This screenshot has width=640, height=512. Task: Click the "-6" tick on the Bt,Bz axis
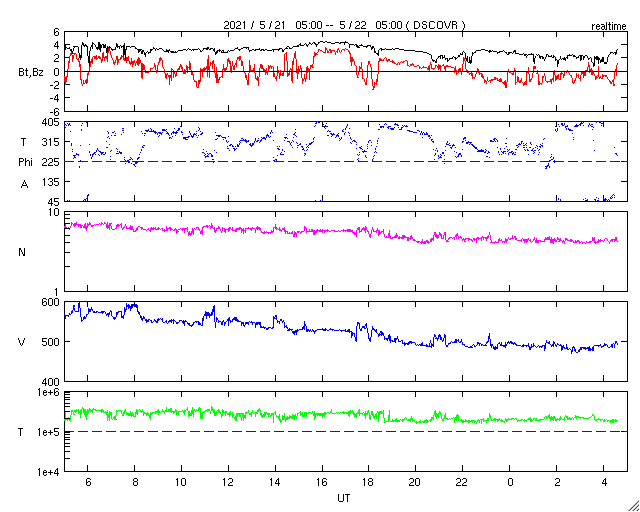pyautogui.click(x=55, y=111)
